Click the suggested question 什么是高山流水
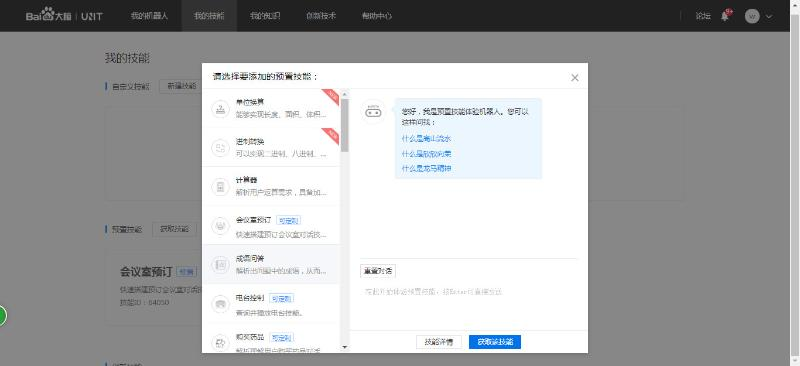The image size is (800, 366). tap(426, 139)
